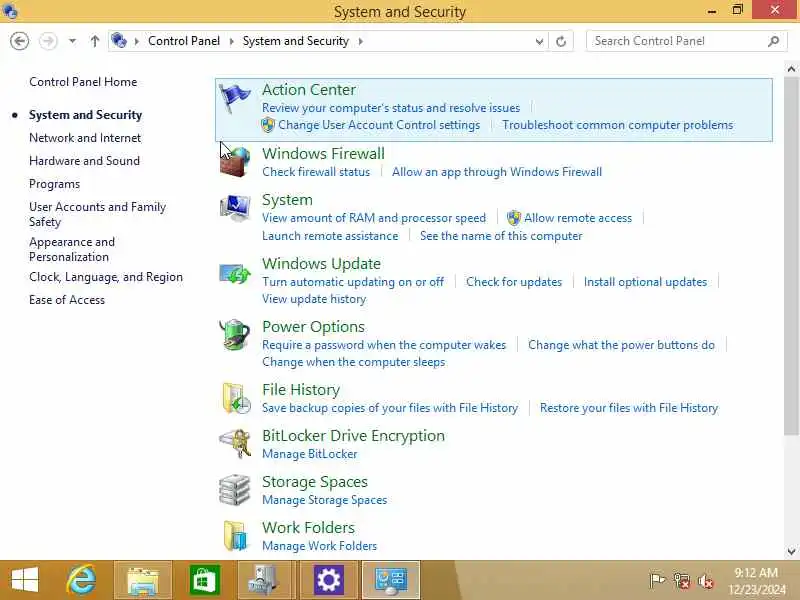Click Manage Work Folders link

coord(319,546)
